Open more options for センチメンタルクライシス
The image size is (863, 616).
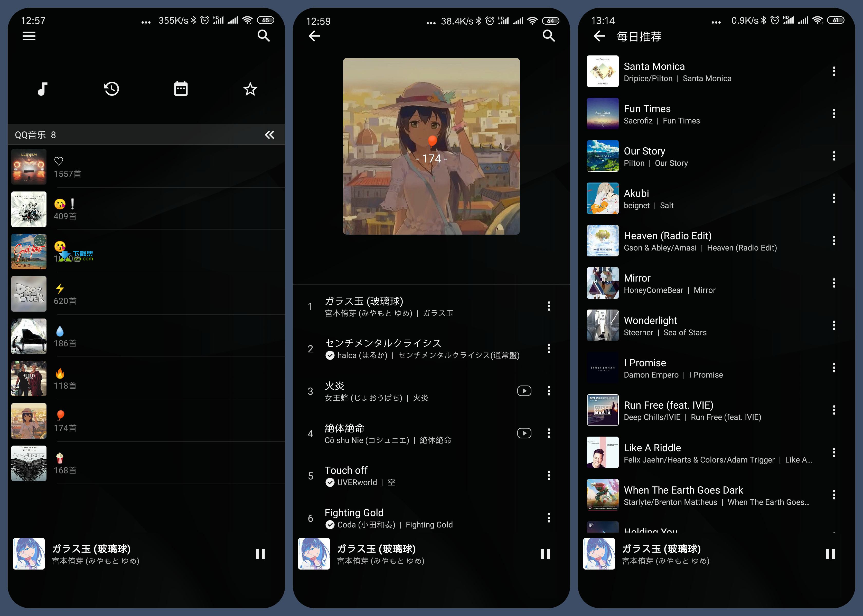tap(549, 349)
